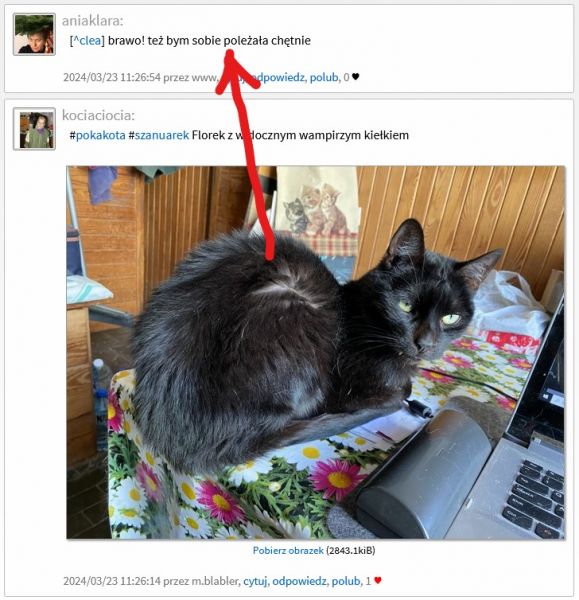Screen dimensions: 579x600
Task: Click polub under aniaklara's post
Action: click(x=324, y=77)
